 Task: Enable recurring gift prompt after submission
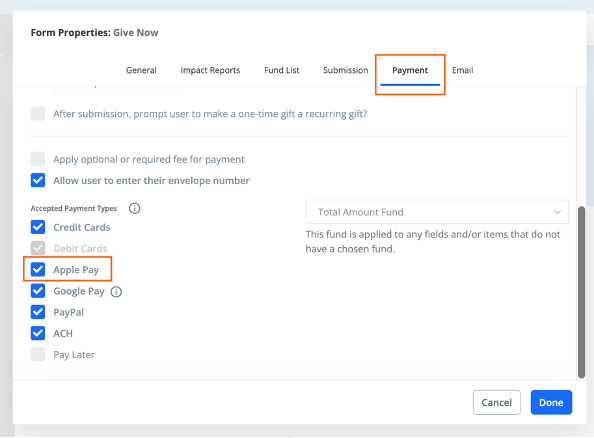click(x=38, y=113)
